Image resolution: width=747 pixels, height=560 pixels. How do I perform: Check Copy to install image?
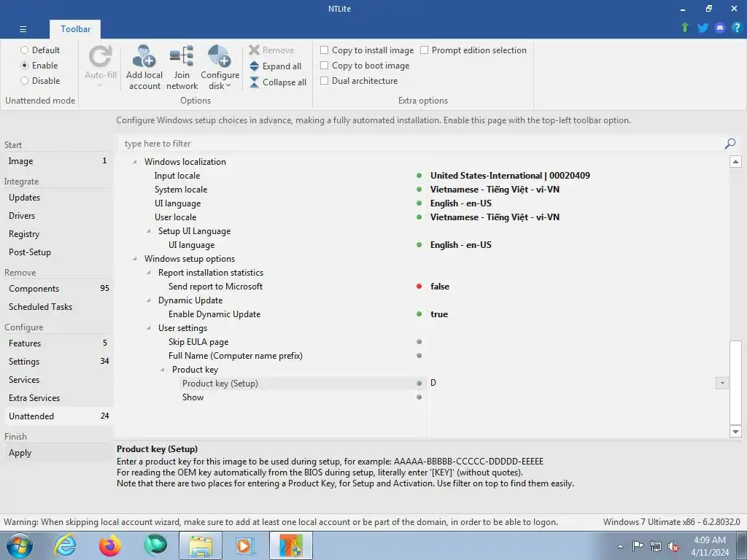325,50
